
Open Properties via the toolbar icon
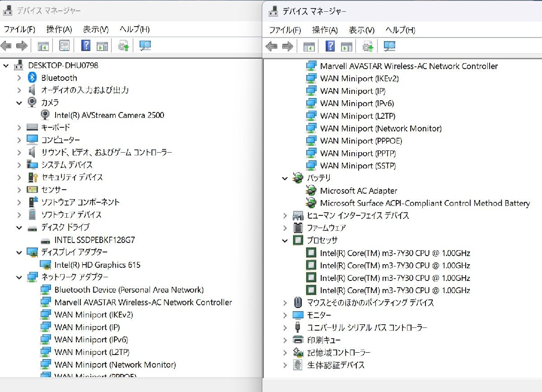click(65, 45)
